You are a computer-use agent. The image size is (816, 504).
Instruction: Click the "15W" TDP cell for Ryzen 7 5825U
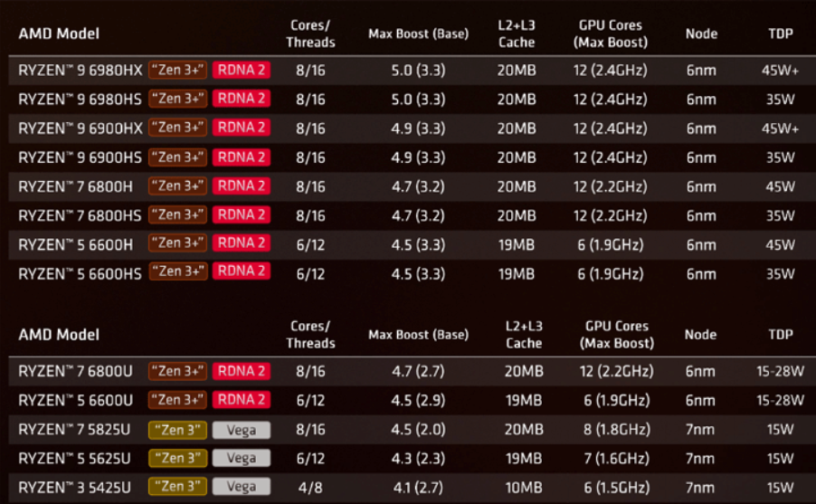[780, 430]
